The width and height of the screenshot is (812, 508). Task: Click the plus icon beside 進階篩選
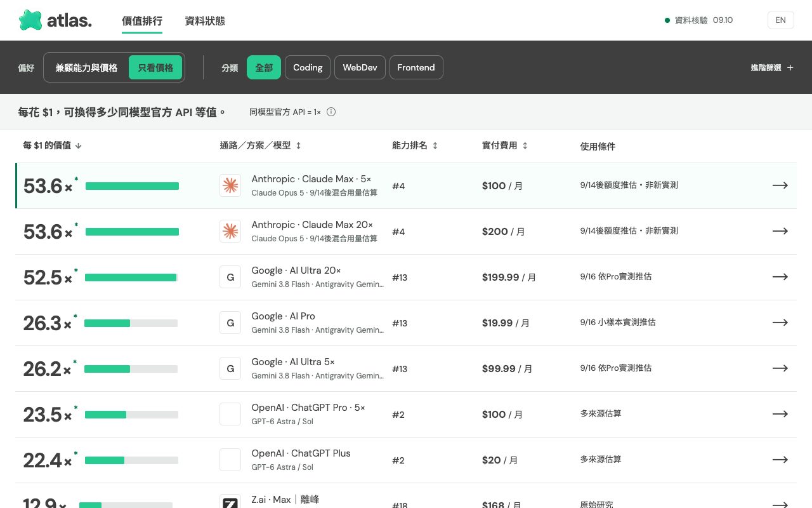(x=790, y=67)
